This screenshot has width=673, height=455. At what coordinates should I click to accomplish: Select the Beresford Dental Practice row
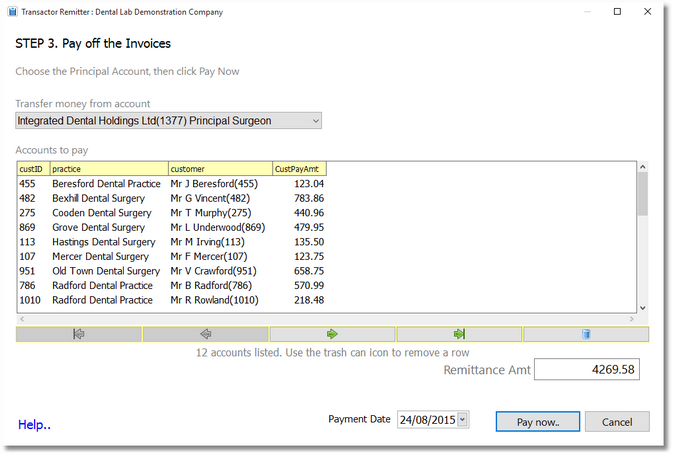coord(172,184)
